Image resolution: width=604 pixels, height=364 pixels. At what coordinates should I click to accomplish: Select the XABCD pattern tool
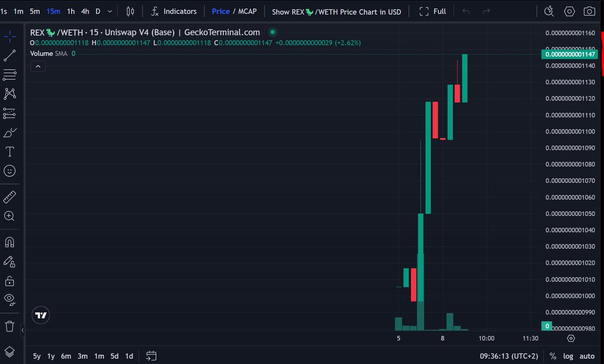tap(10, 94)
